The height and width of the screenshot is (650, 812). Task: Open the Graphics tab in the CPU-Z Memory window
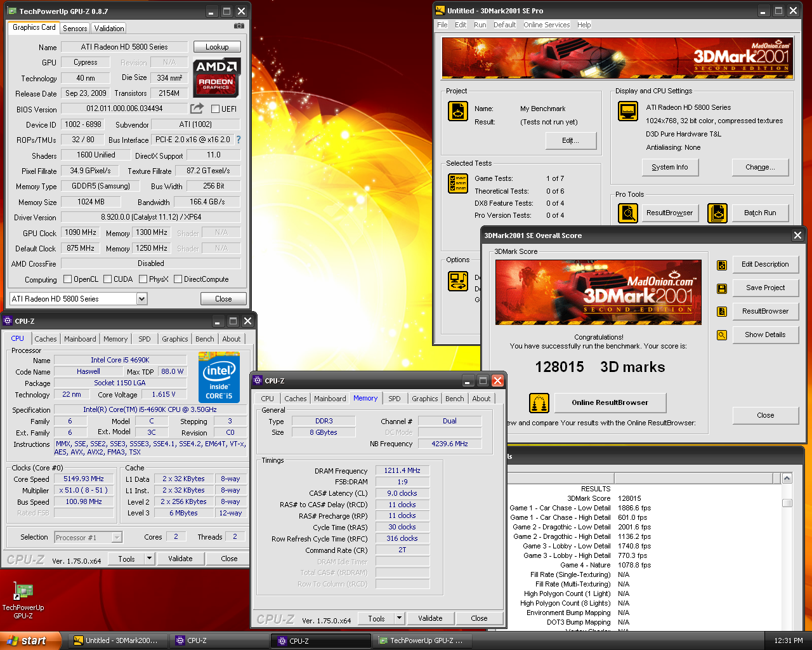(425, 399)
